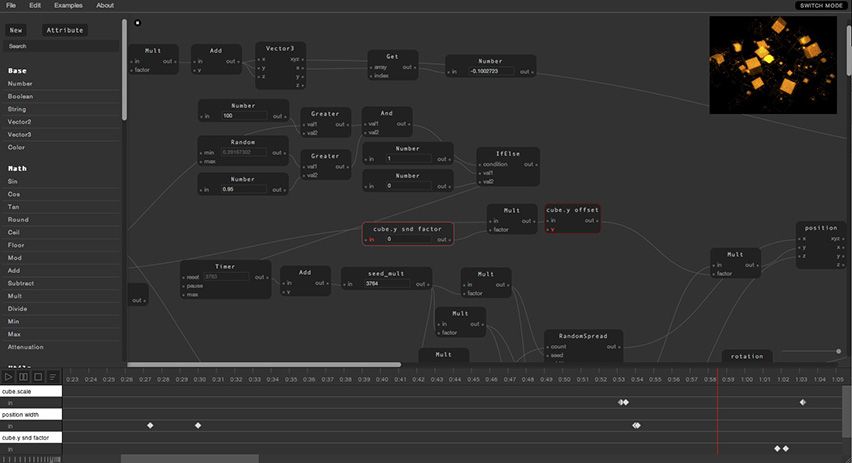The image size is (852, 463).
Task: Add a Mod math node
Action: click(x=61, y=258)
